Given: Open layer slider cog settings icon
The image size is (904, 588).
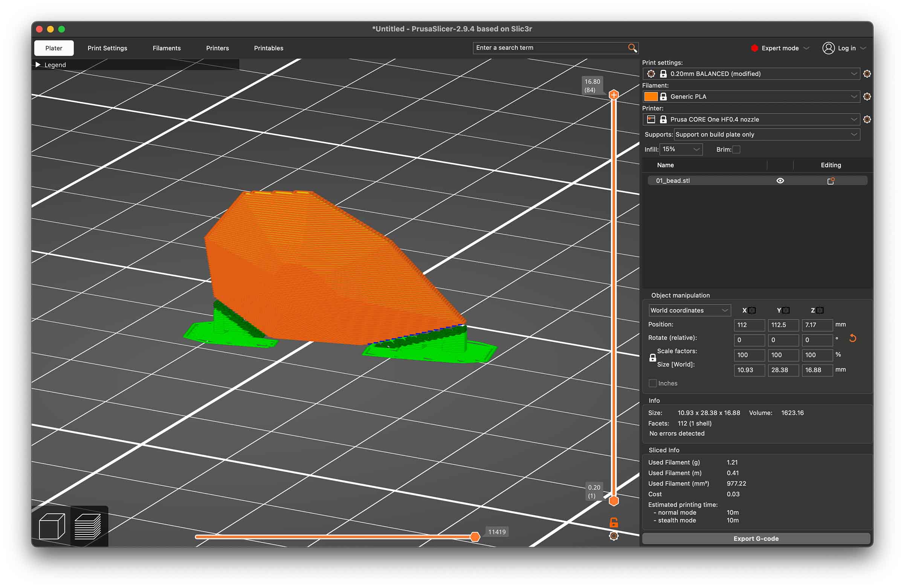Looking at the screenshot, I should [x=614, y=536].
